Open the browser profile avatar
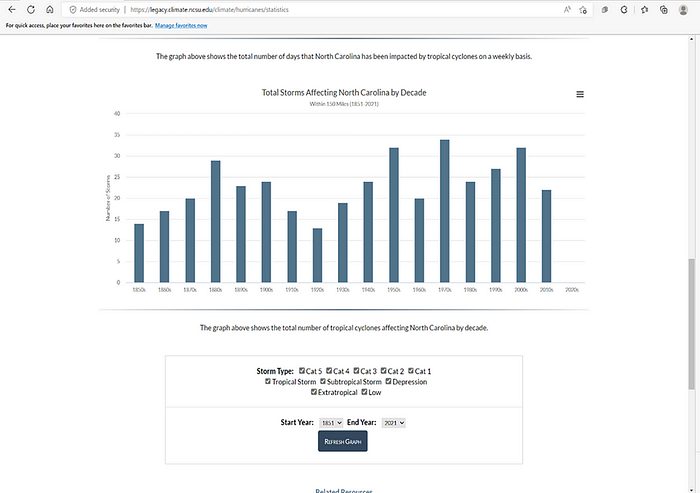Screen dimensions: 700x493 click(683, 9)
